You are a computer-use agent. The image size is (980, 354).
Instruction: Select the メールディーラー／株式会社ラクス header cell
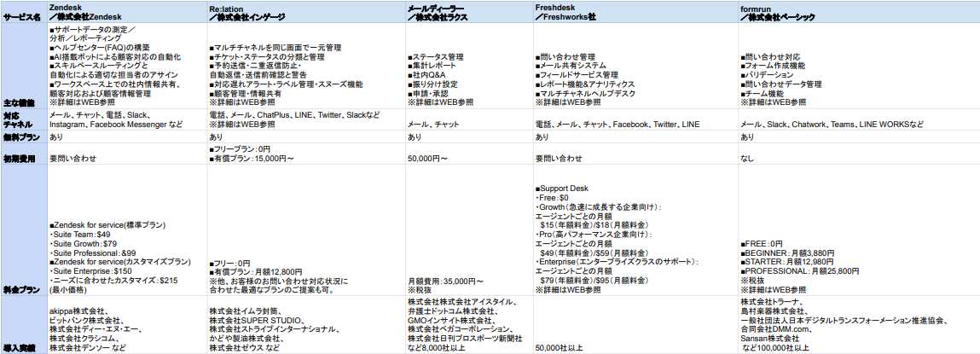[470, 13]
